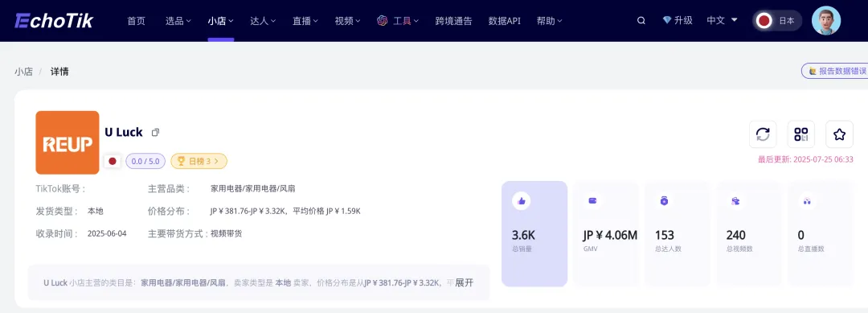This screenshot has width=868, height=313.
Task: Open 数据API in navigation bar
Action: (504, 20)
